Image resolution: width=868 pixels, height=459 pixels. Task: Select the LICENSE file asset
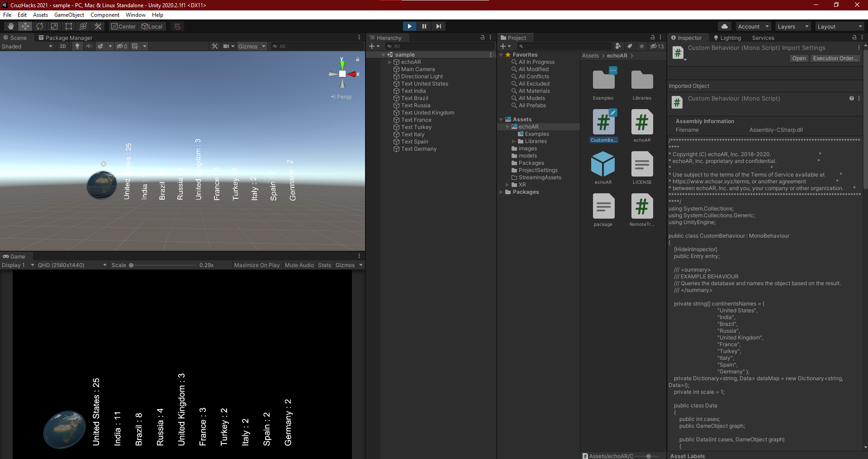point(642,168)
